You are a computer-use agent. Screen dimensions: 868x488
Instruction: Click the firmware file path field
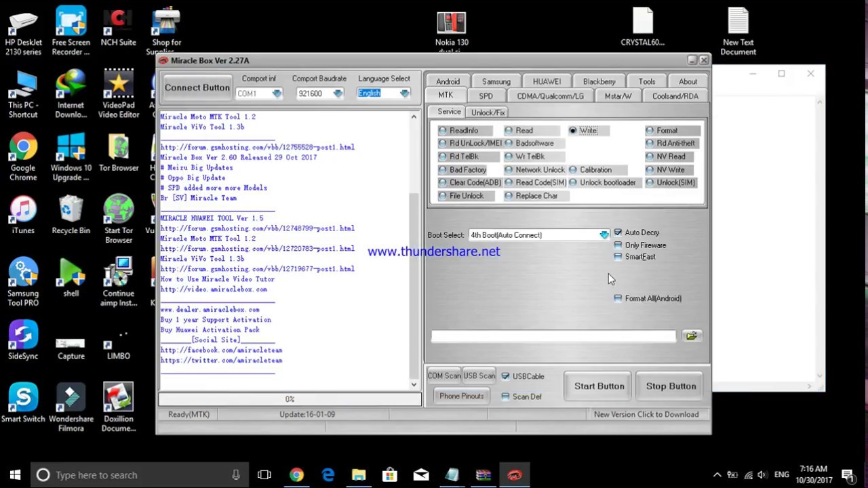coord(554,335)
